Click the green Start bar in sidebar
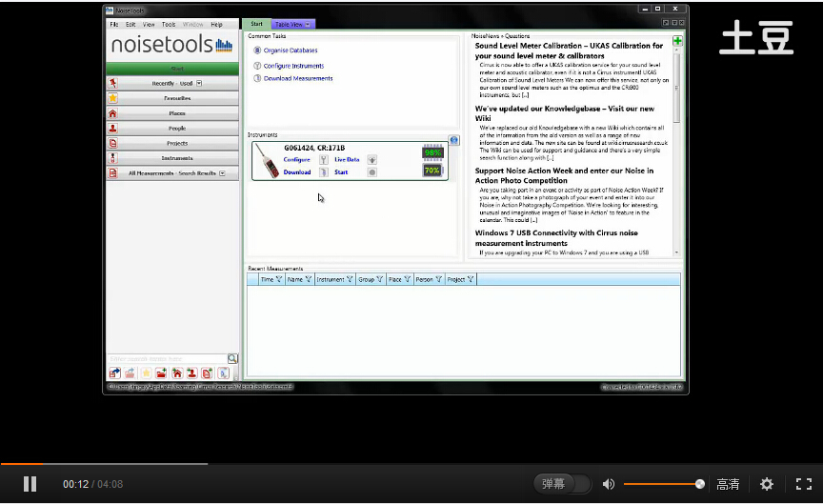This screenshot has height=504, width=823. click(172, 69)
